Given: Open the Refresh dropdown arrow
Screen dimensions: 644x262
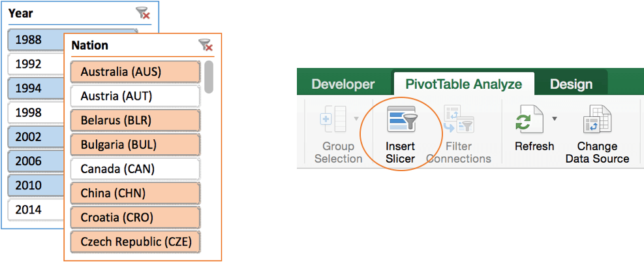Looking at the screenshot, I should tap(554, 118).
